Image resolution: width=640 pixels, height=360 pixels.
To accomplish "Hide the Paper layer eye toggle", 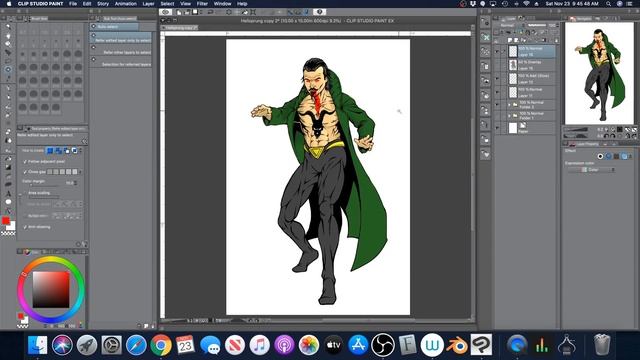I will (497, 128).
